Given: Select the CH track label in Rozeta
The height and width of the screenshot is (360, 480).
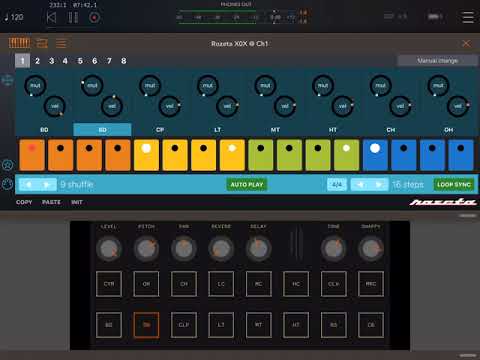Looking at the screenshot, I should tap(391, 130).
